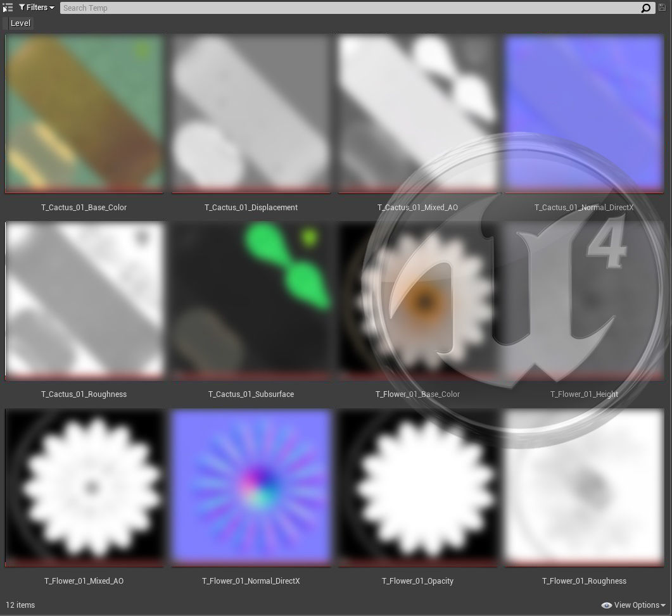Screen dimensions: 672x616
Task: Click the T_Cactus_01_Displacement name label
Action: [251, 207]
